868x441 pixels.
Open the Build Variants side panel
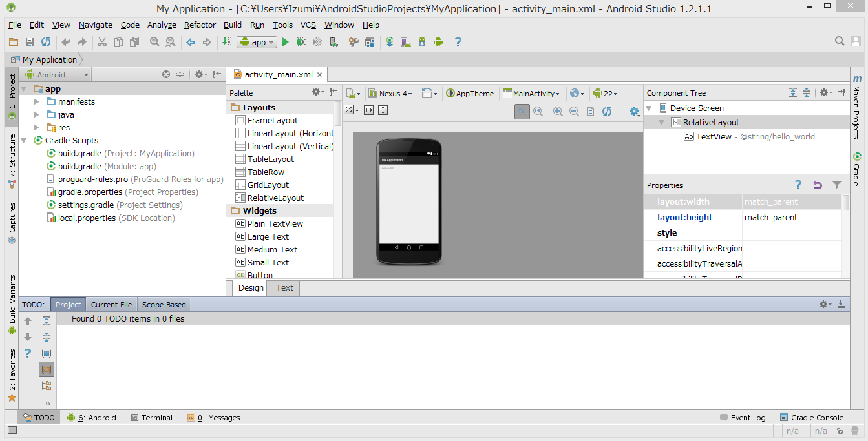point(12,303)
